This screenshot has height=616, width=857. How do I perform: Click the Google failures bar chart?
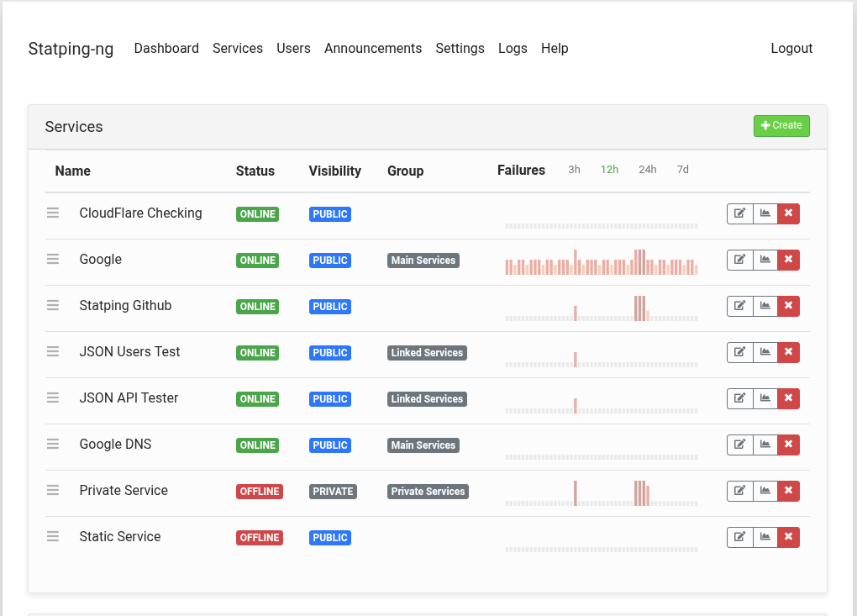tap(601, 263)
